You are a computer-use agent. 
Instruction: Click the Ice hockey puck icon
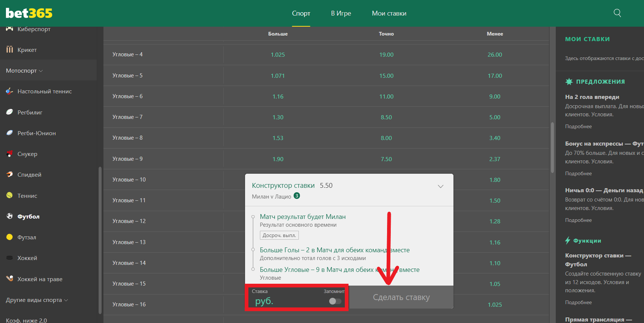click(10, 258)
